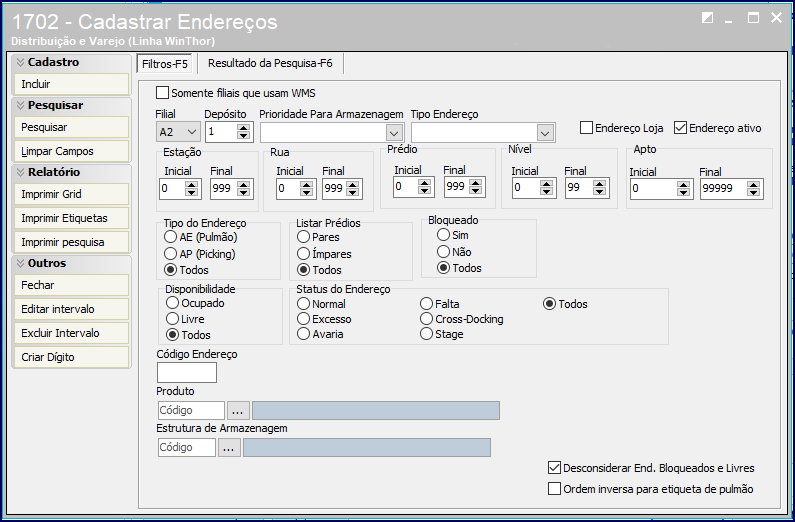The height and width of the screenshot is (522, 795).
Task: Collapse the Outros section header
Action: 71,264
